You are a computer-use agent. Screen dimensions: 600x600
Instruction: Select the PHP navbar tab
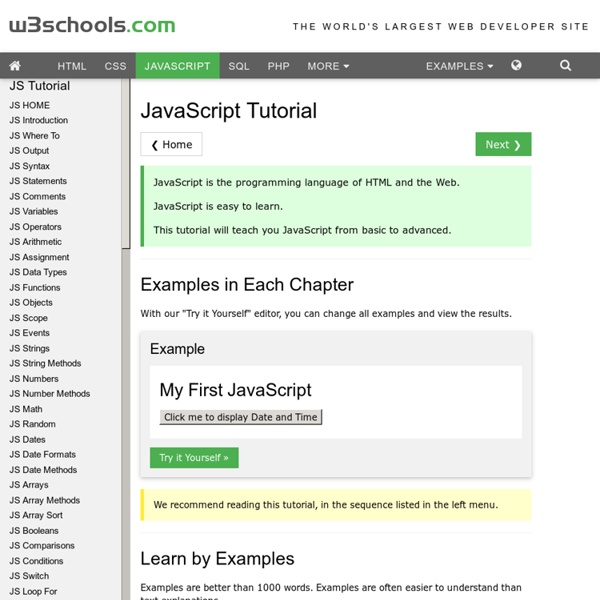(278, 66)
